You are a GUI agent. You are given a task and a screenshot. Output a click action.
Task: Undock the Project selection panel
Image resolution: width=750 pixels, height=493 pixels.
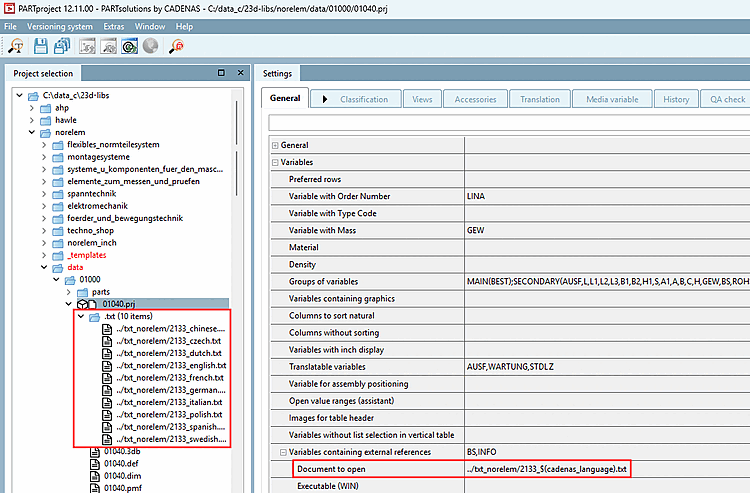tap(221, 73)
